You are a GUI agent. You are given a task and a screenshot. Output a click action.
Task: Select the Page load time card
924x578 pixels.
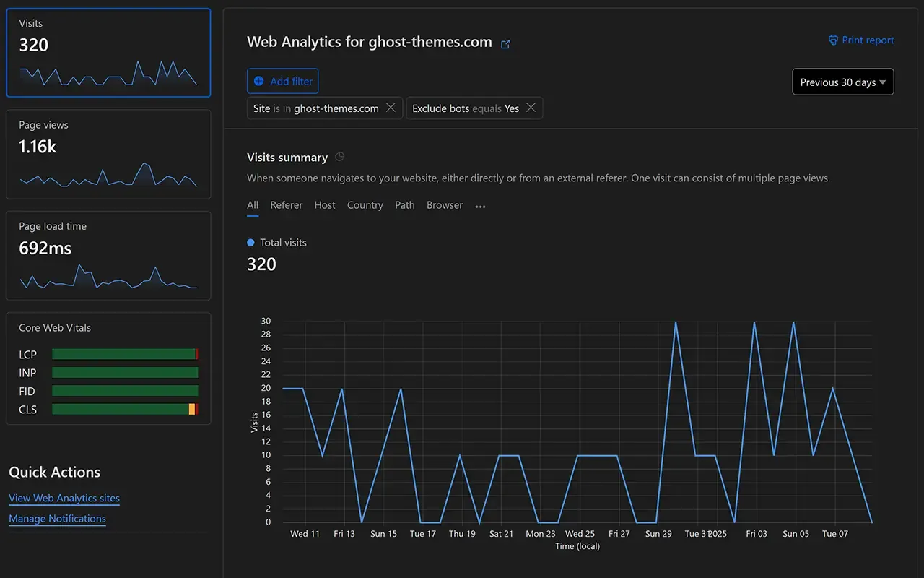coord(108,255)
